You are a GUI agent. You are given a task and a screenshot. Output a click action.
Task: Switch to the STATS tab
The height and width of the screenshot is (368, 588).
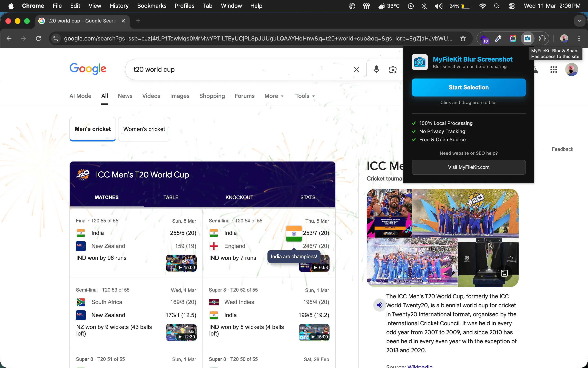[308, 197]
